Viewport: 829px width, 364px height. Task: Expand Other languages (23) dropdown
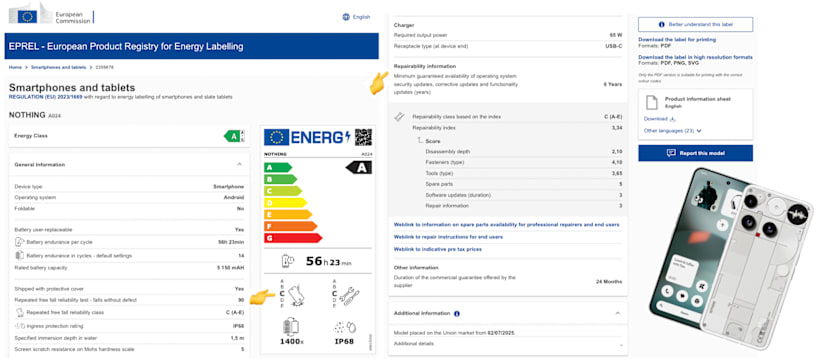(x=673, y=130)
